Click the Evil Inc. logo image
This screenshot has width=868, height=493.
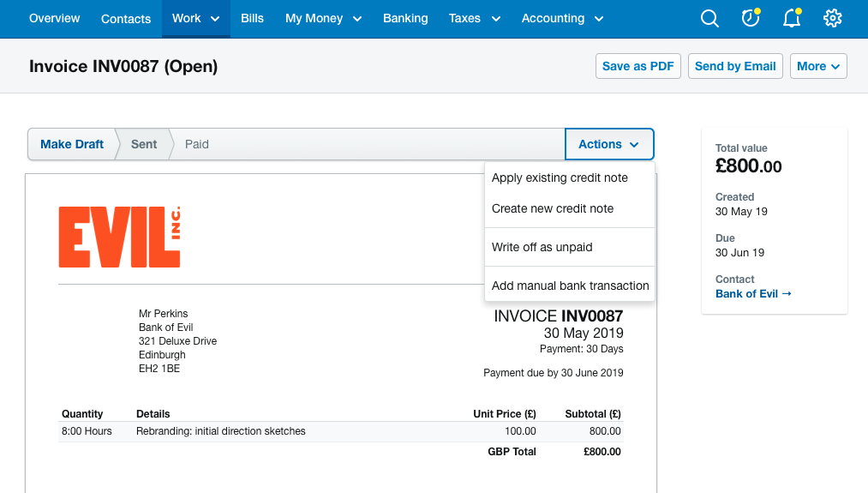click(120, 237)
